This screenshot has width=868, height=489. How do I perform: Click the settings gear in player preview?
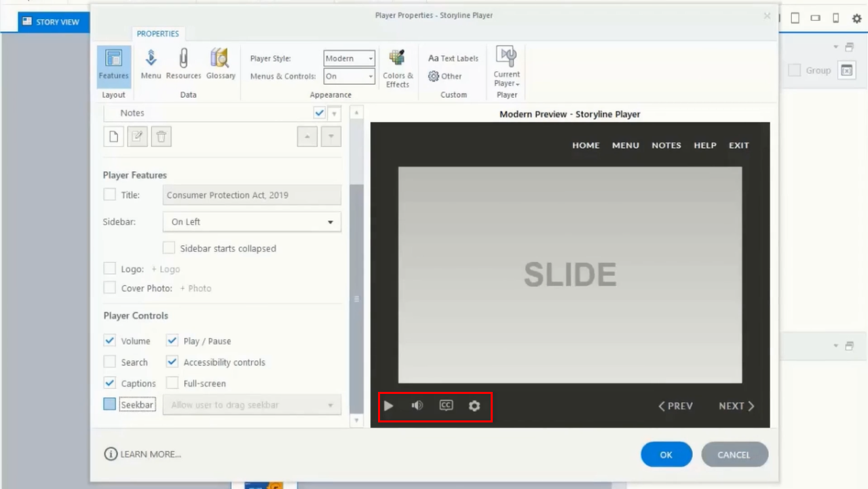click(x=474, y=405)
